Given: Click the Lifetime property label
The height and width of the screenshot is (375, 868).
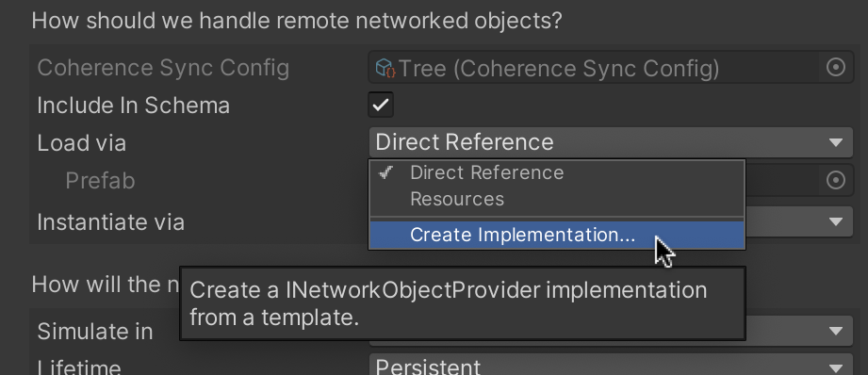Looking at the screenshot, I should [x=78, y=367].
